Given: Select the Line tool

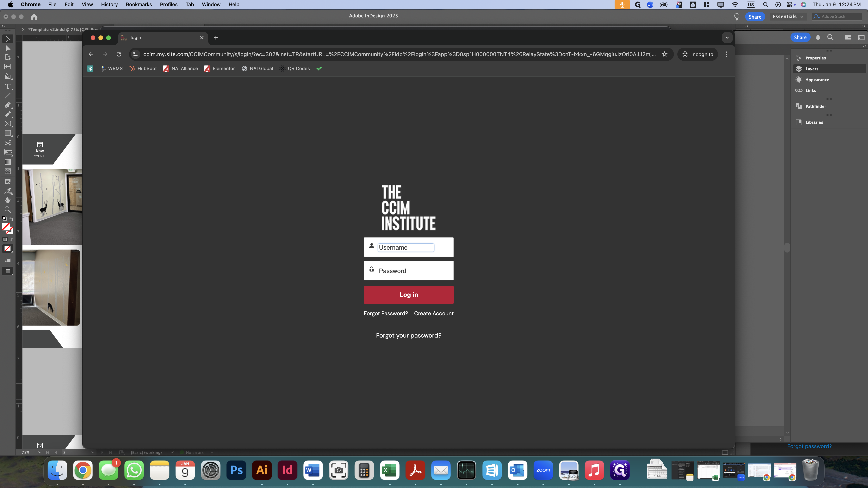Looking at the screenshot, I should click(x=7, y=96).
